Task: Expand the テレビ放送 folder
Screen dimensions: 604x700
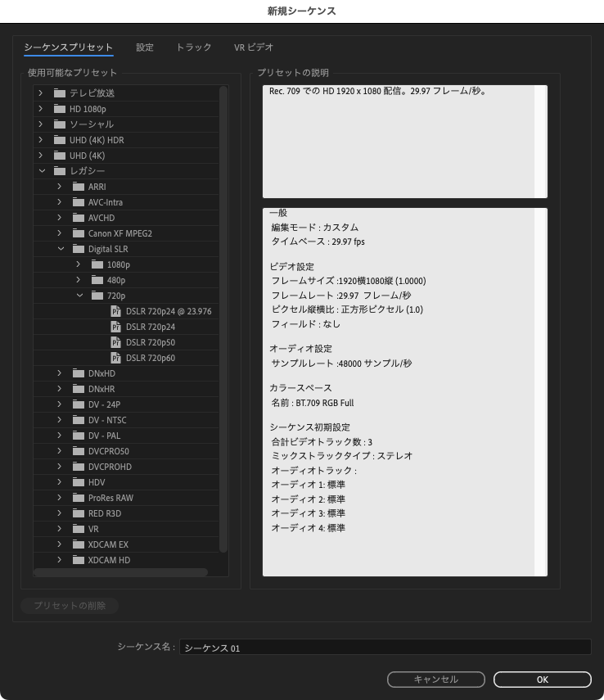Action: (x=42, y=93)
